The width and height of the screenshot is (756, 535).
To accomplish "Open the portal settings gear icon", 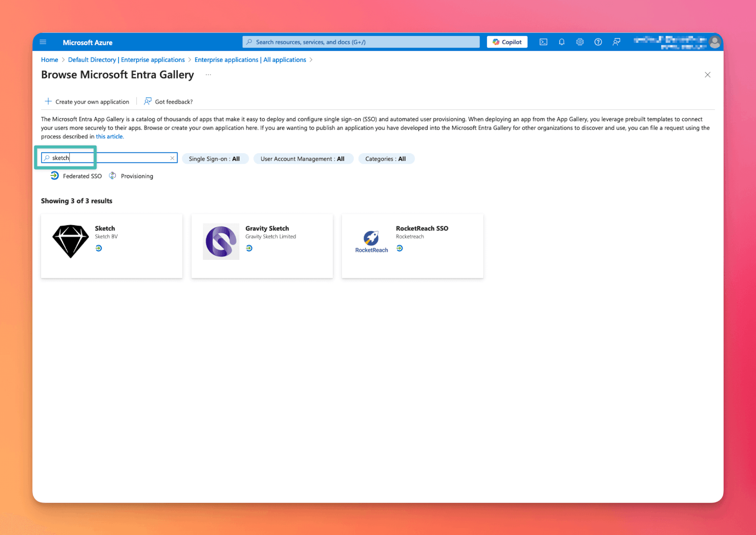I will [x=580, y=42].
